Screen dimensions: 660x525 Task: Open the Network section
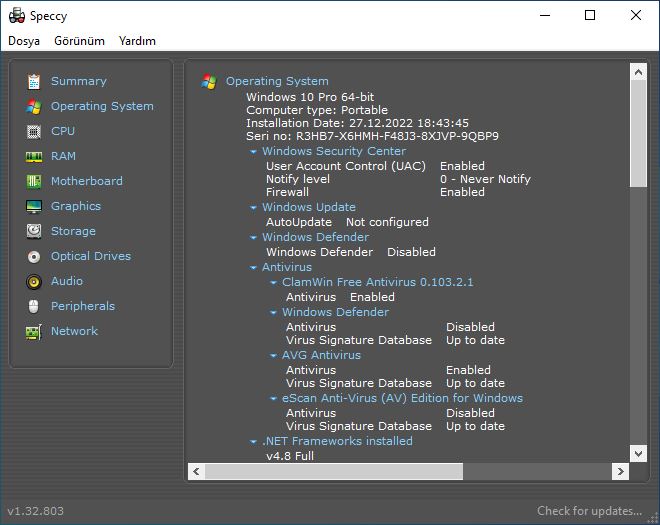(x=75, y=331)
